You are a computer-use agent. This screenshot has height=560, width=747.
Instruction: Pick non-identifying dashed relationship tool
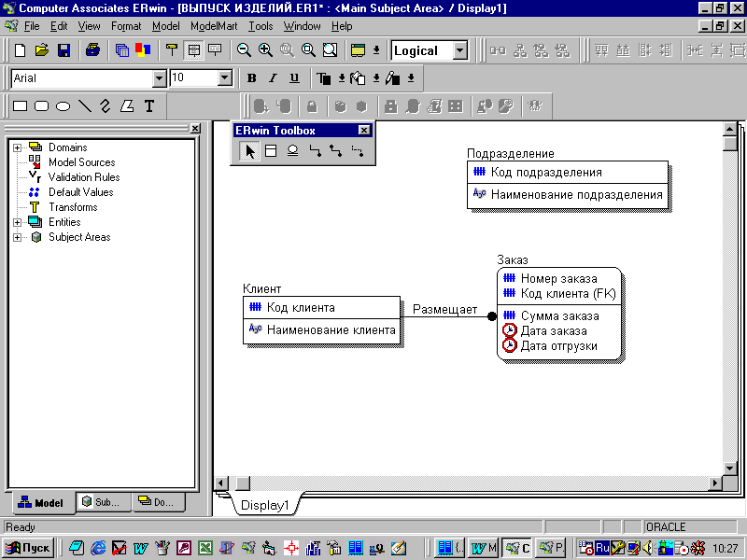[x=358, y=151]
